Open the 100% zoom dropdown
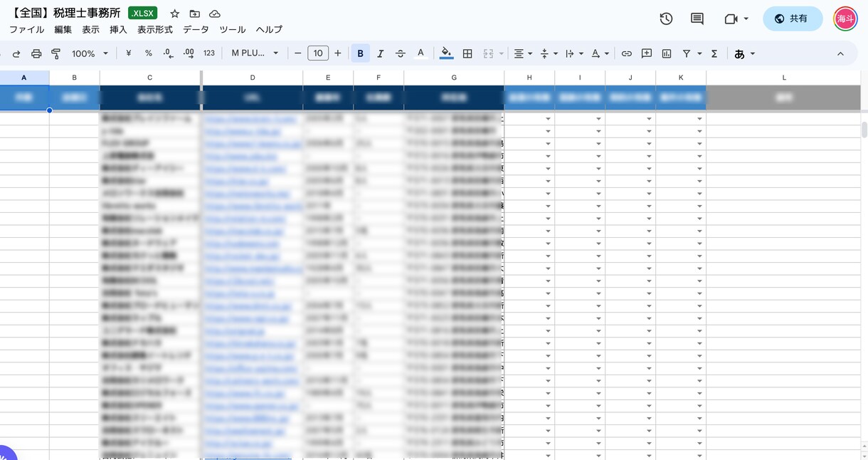Viewport: 868px width, 460px height. pos(90,53)
